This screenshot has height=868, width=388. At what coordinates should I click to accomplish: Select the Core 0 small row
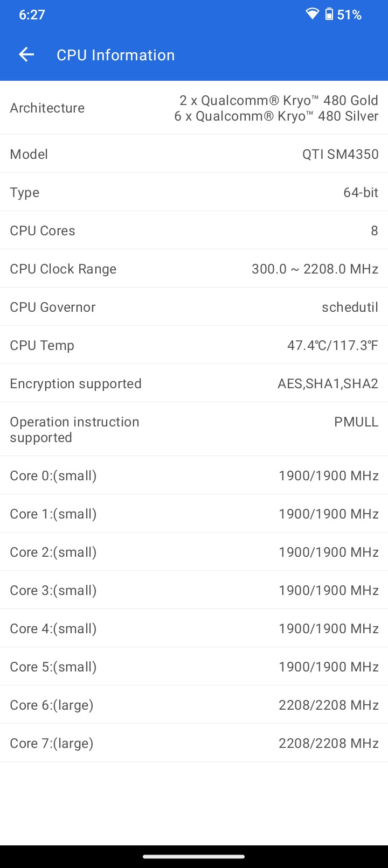(194, 475)
